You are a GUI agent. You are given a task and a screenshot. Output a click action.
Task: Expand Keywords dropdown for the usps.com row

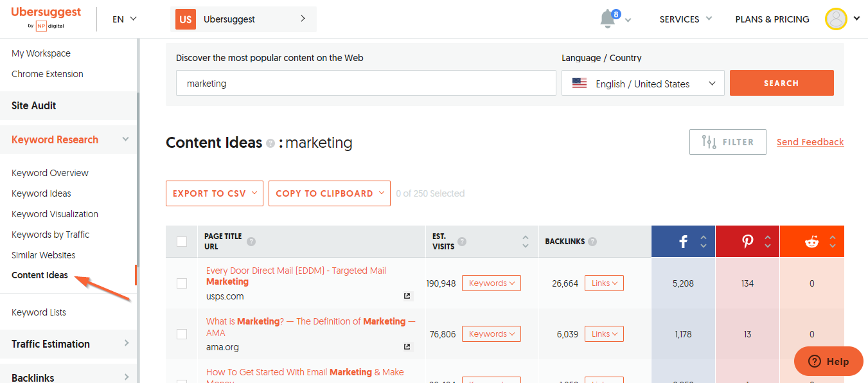[x=492, y=283]
